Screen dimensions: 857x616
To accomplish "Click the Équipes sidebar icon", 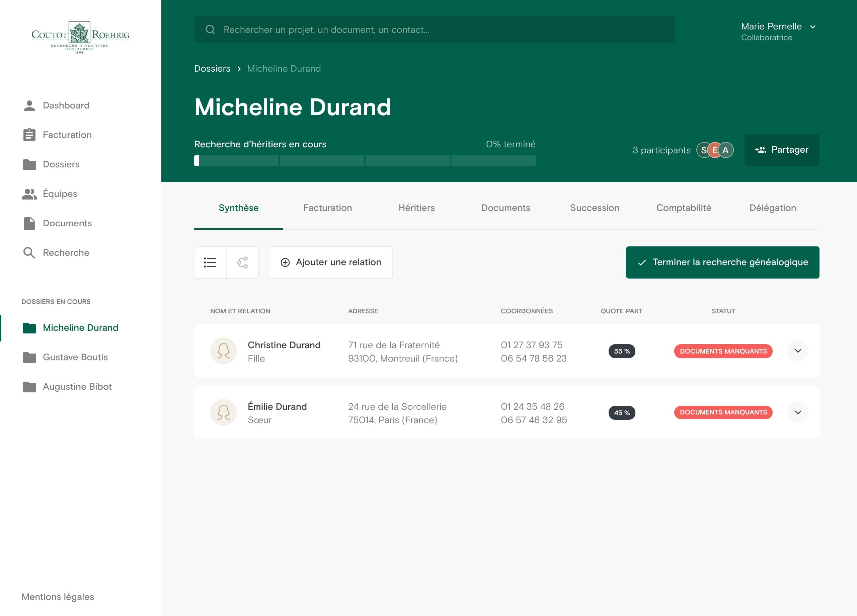I will coord(29,193).
